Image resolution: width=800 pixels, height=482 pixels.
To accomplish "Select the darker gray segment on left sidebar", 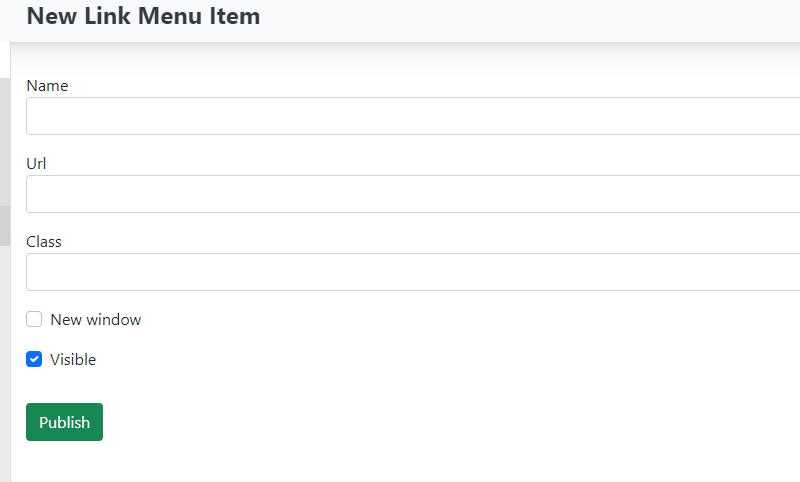I will pos(5,225).
